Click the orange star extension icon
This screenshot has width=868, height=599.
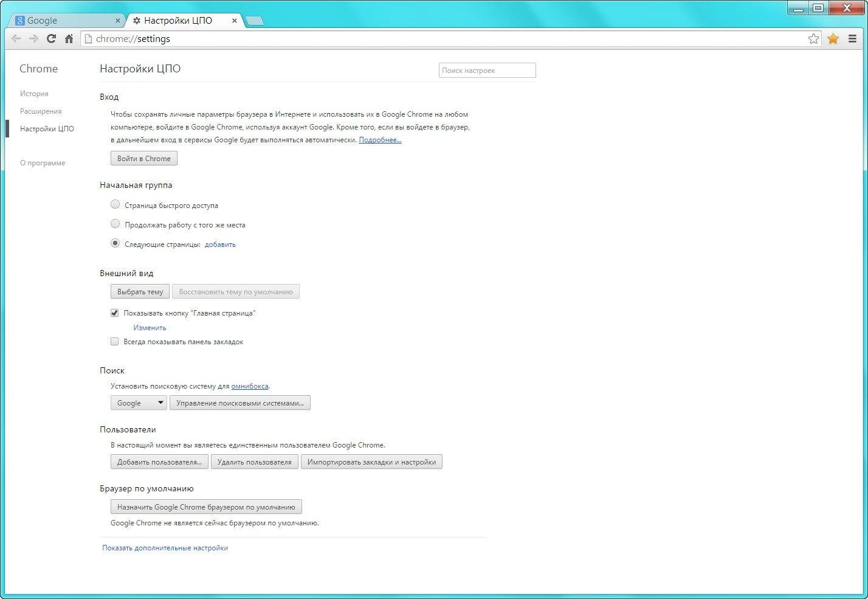(x=833, y=39)
